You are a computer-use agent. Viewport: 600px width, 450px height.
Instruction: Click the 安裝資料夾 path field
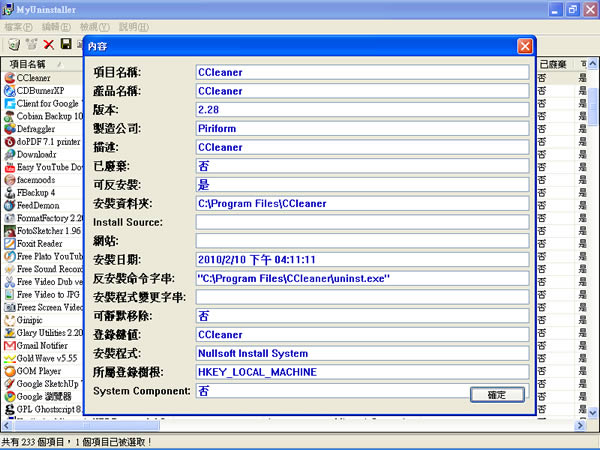click(362, 204)
